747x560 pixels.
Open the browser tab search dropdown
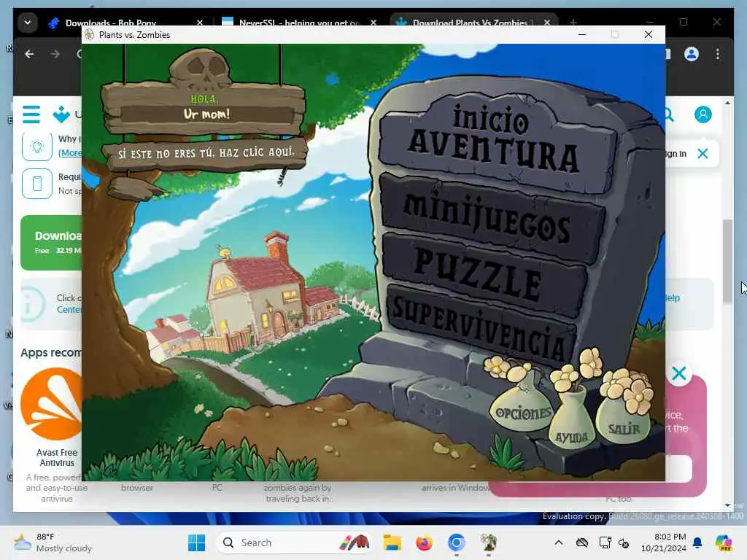(28, 23)
